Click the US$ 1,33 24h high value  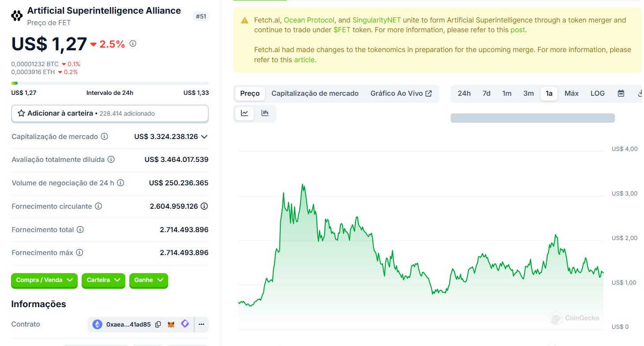point(196,93)
